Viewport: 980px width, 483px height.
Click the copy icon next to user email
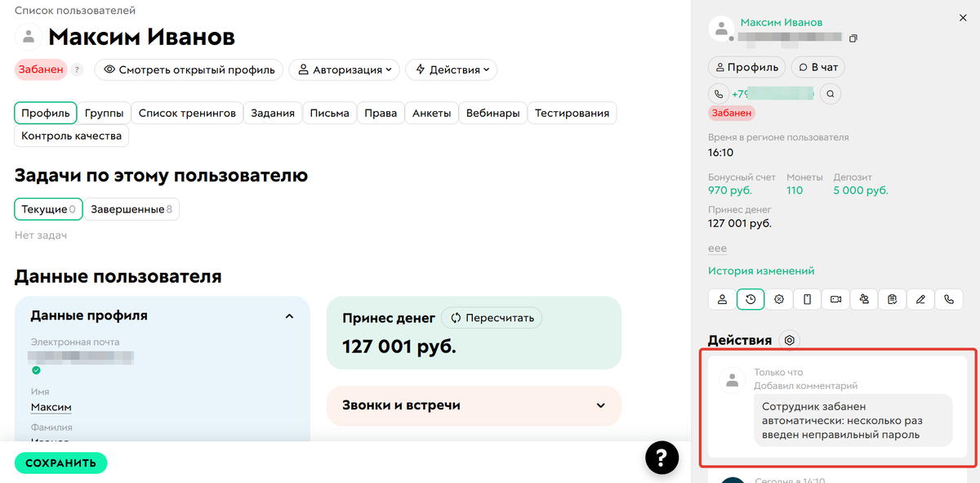coord(851,38)
